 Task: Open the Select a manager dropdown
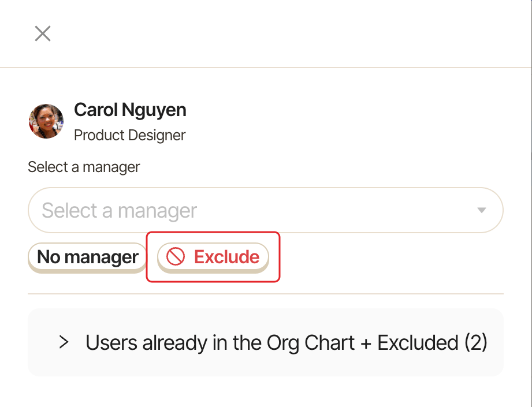pyautogui.click(x=266, y=210)
